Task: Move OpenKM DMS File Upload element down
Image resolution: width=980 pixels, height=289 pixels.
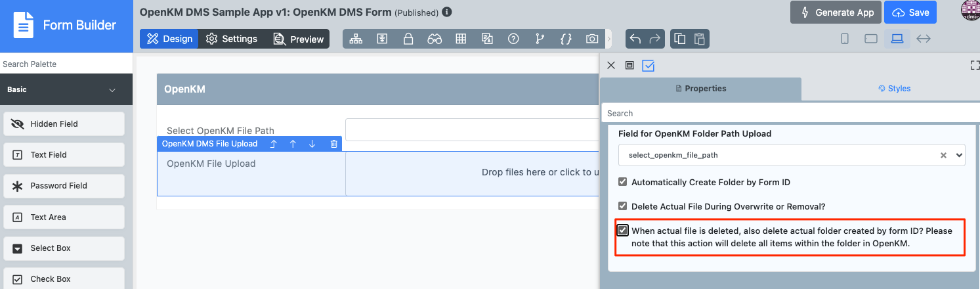Action: [x=312, y=144]
